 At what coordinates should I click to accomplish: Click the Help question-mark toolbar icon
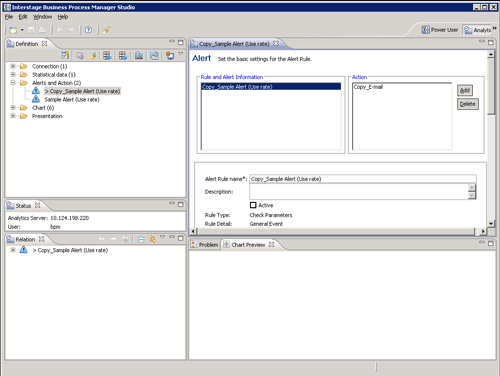[x=88, y=30]
